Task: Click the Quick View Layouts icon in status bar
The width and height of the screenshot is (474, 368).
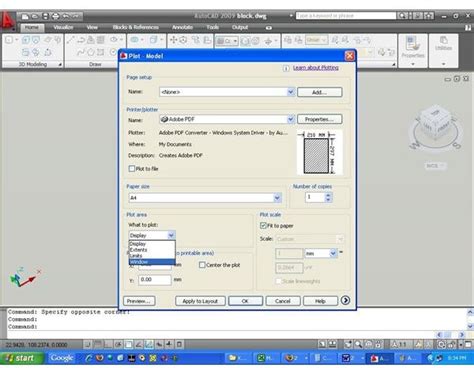Action: 332,344
